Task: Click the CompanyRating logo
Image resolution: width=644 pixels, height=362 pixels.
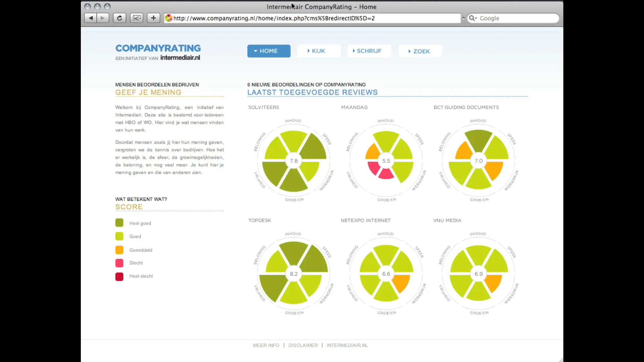Action: click(158, 48)
